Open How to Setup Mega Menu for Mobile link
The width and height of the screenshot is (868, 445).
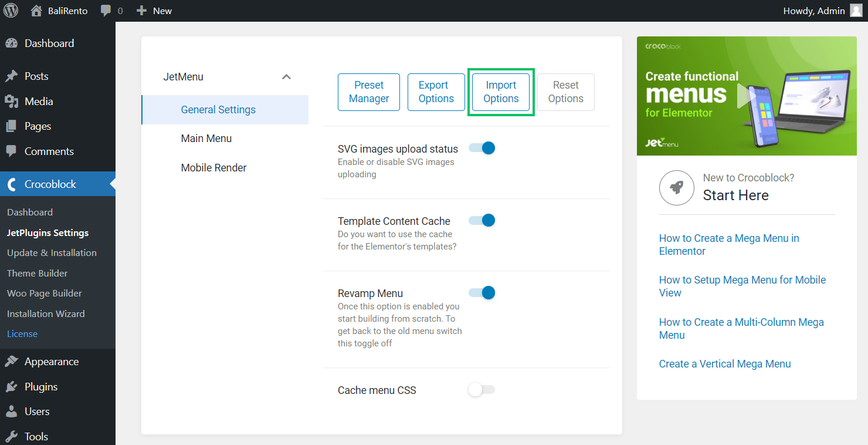[x=742, y=286]
